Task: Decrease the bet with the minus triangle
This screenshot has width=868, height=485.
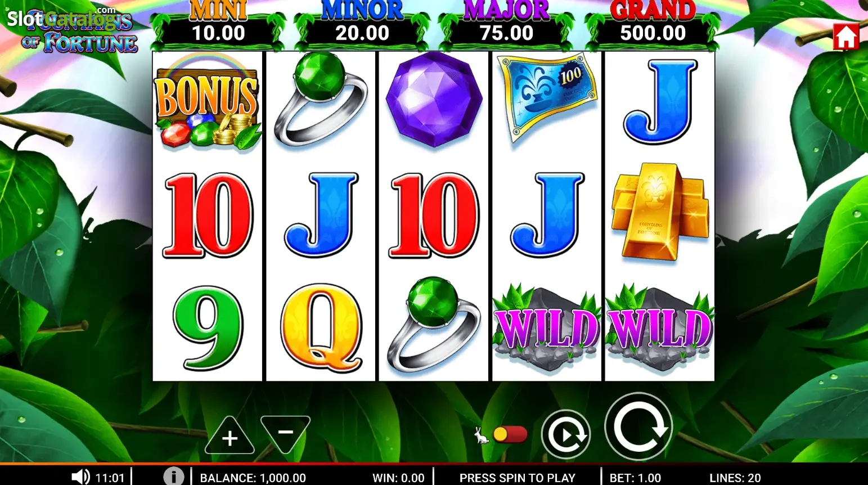Action: (286, 434)
